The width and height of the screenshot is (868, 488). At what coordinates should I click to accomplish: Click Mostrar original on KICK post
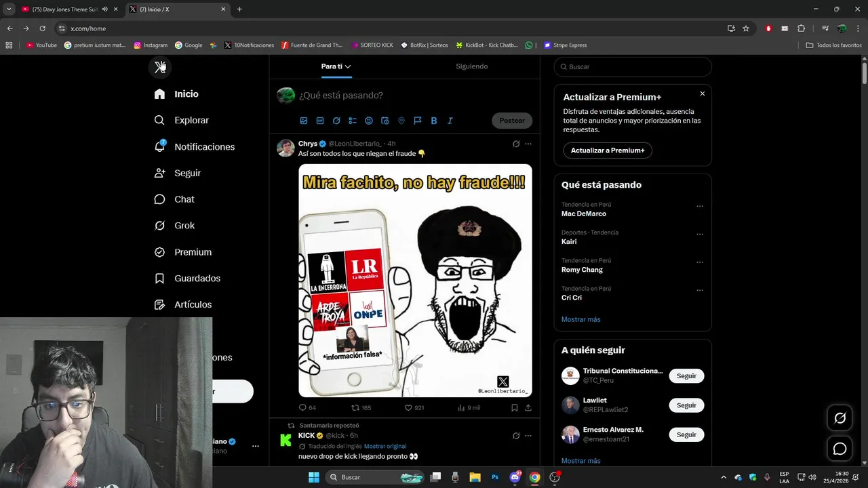385,446
